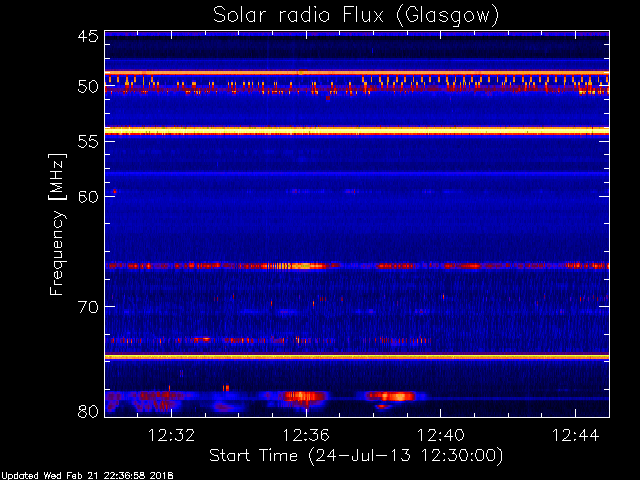Image resolution: width=640 pixels, height=480 pixels.
Task: Click the 'Start Time (24-Jul-13 12:30:00)' label
Action: click(x=356, y=456)
